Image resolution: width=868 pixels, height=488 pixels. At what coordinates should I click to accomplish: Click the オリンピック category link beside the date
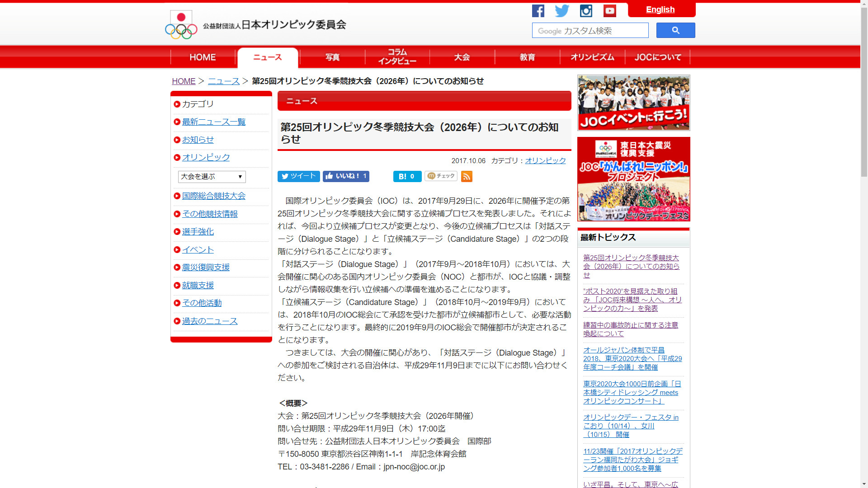pyautogui.click(x=545, y=161)
